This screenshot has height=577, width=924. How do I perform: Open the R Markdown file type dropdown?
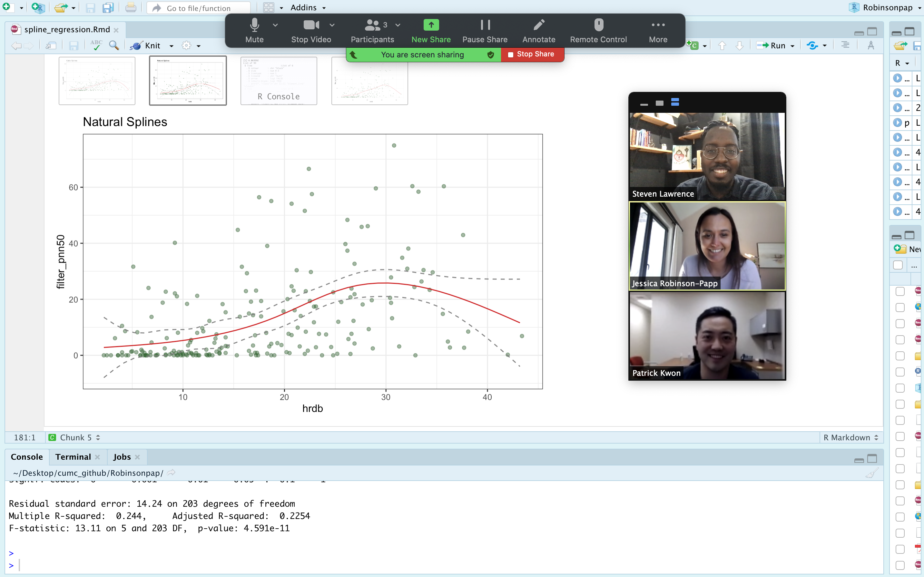point(851,438)
